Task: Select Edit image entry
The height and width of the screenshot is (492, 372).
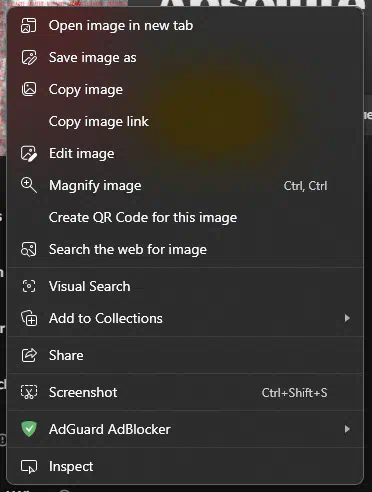Action: (185, 154)
